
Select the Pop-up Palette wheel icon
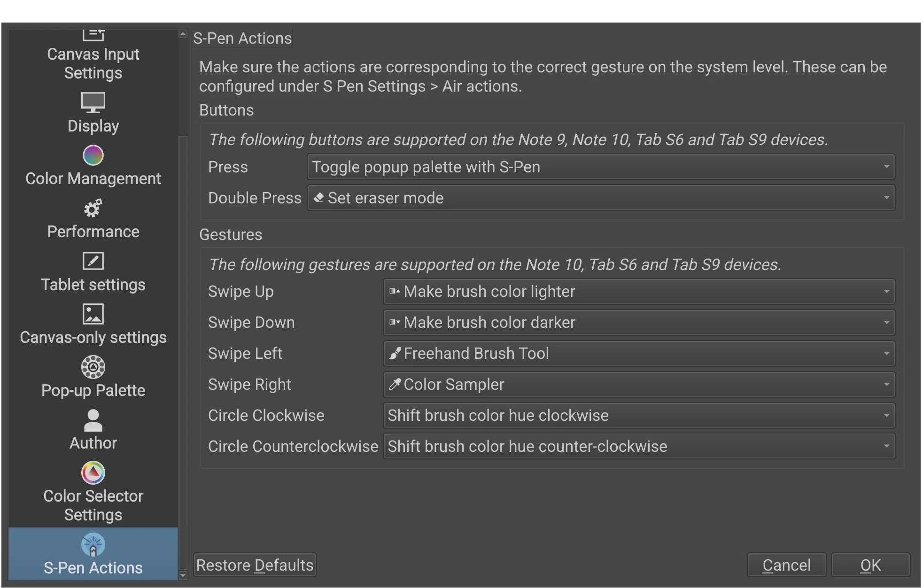(x=93, y=367)
